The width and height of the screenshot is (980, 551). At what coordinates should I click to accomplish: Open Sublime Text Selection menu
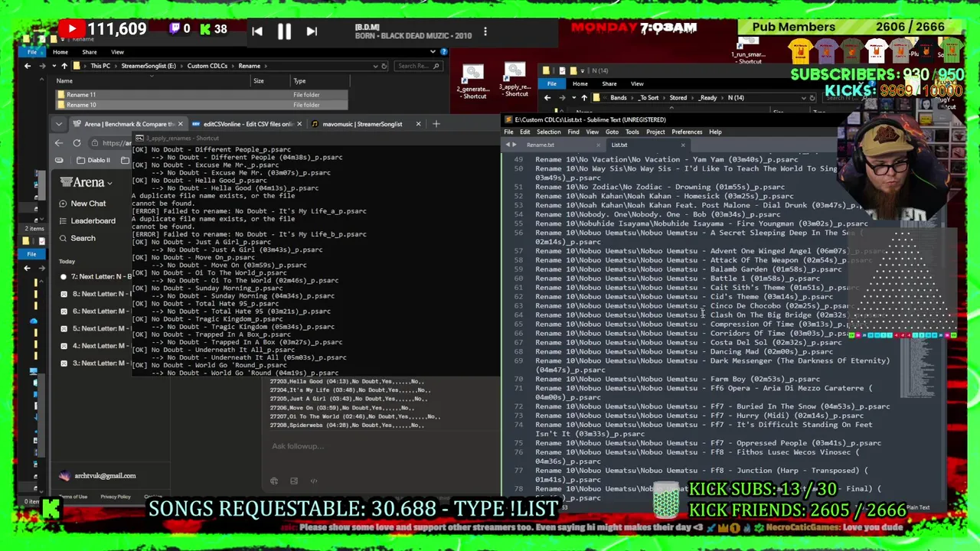(548, 132)
